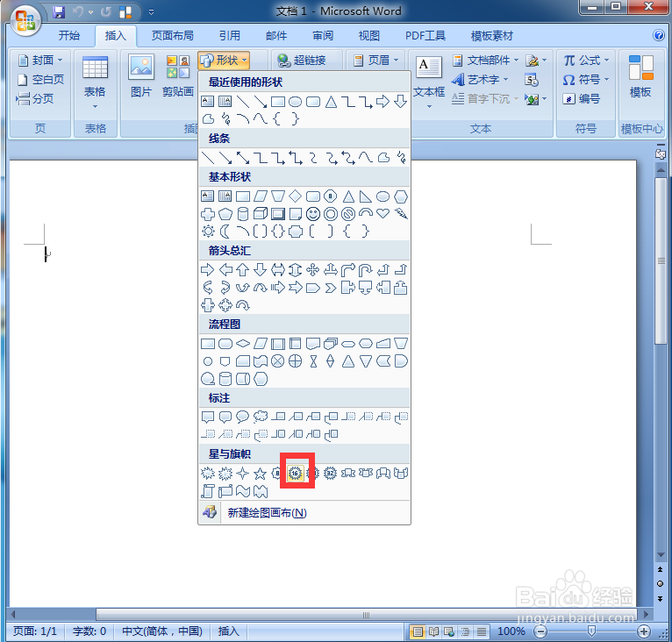This screenshot has width=672, height=642.
Task: Click the zoom slider handle
Action: point(591,631)
